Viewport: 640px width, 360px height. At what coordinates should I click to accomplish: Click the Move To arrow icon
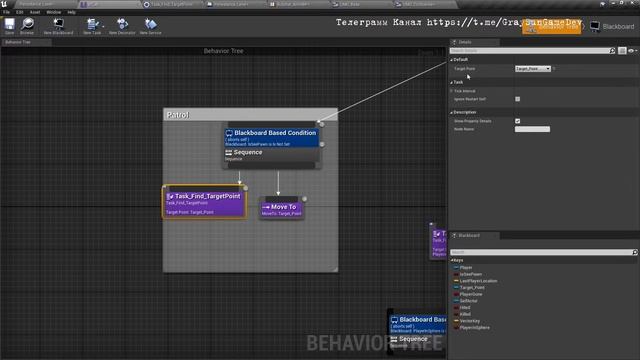pos(266,207)
